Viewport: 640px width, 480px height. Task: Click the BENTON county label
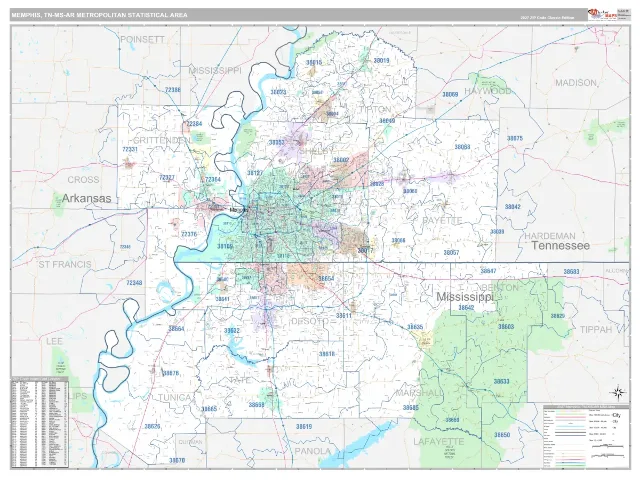pyautogui.click(x=500, y=287)
